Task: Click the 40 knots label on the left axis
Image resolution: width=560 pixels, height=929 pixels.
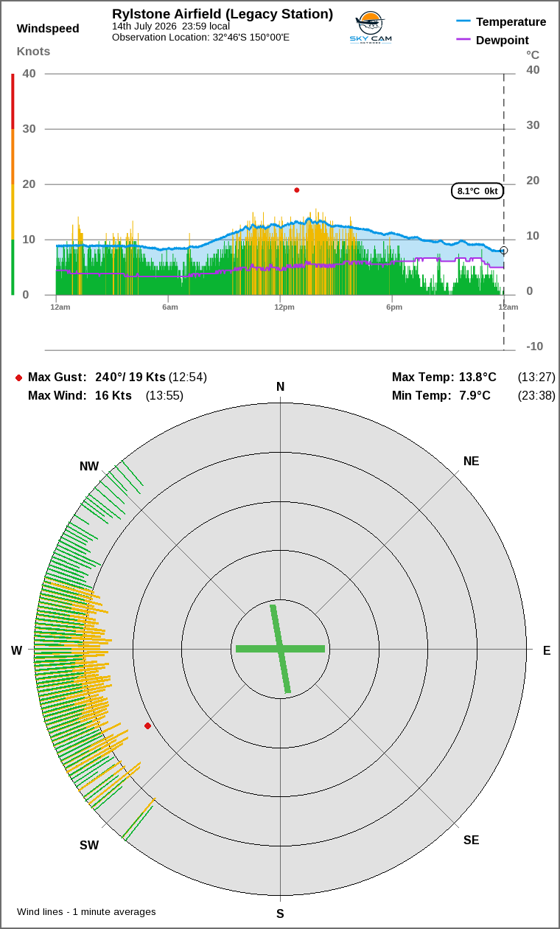Action: click(x=29, y=73)
